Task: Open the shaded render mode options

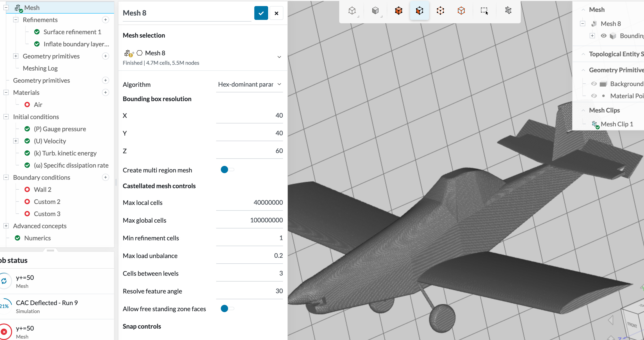Action: click(375, 10)
